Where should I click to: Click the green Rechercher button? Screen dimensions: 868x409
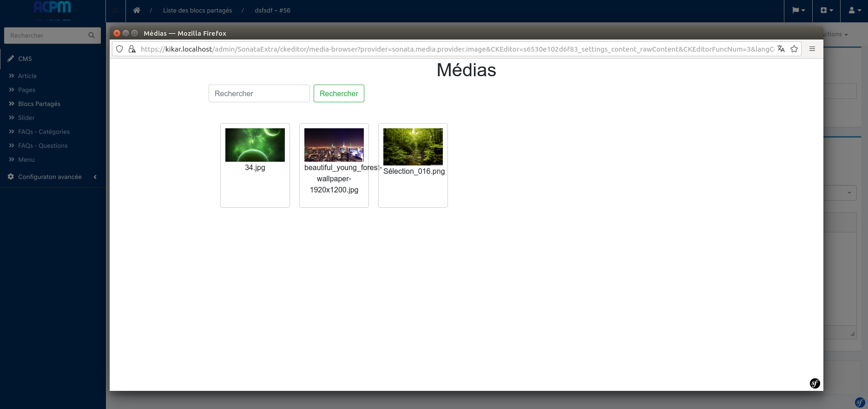click(x=339, y=93)
